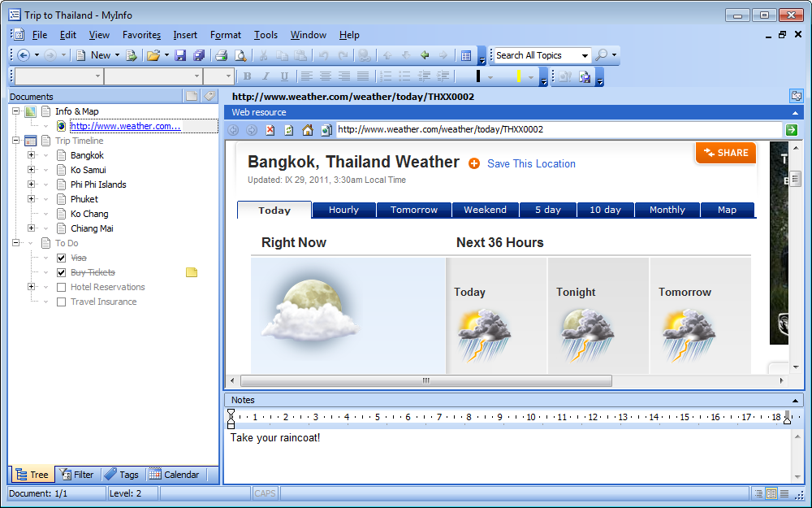Switch to the Tags tab
The height and width of the screenshot is (508, 812).
point(122,475)
